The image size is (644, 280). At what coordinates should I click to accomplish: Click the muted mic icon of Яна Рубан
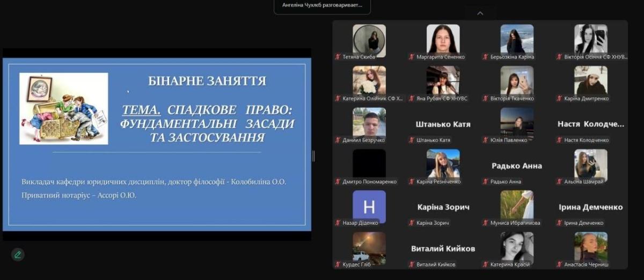pos(412,99)
